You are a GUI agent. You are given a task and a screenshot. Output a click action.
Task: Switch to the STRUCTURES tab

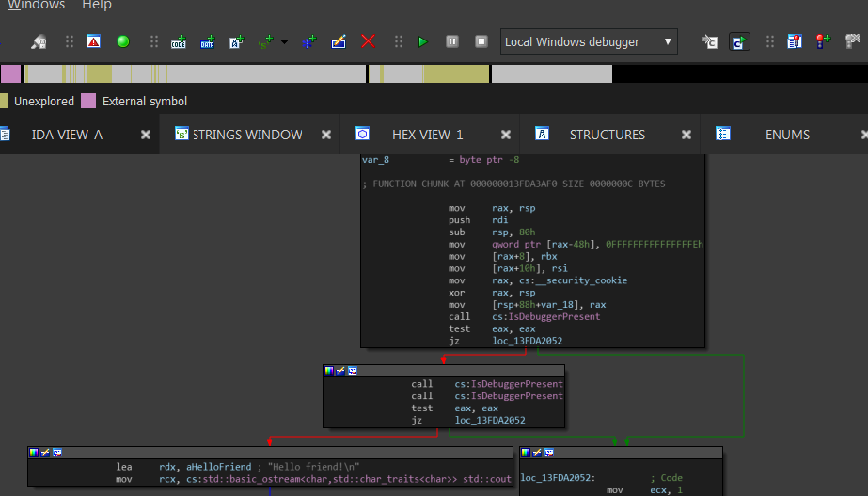(608, 135)
